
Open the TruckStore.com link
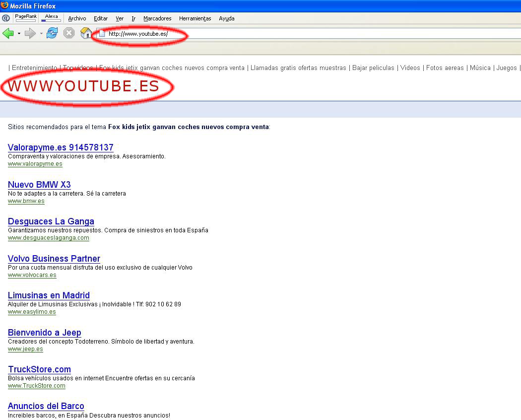coord(39,369)
